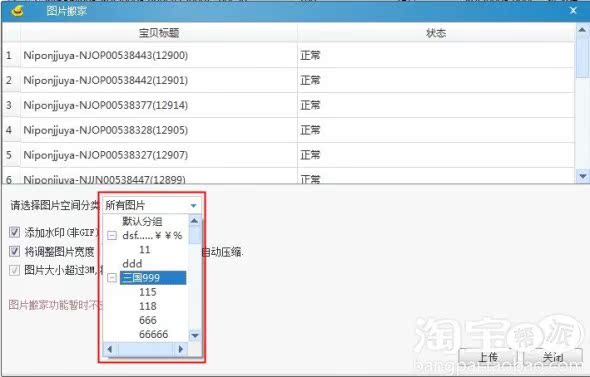The width and height of the screenshot is (590, 377).
Task: Click the dropdown list scroll down arrow
Action: pos(195,335)
